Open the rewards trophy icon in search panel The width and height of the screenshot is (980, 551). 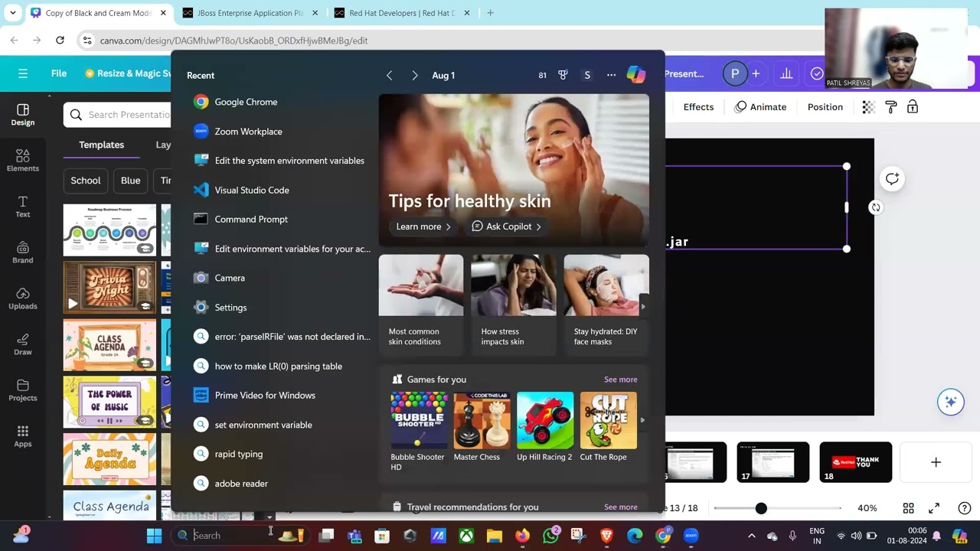tap(563, 75)
